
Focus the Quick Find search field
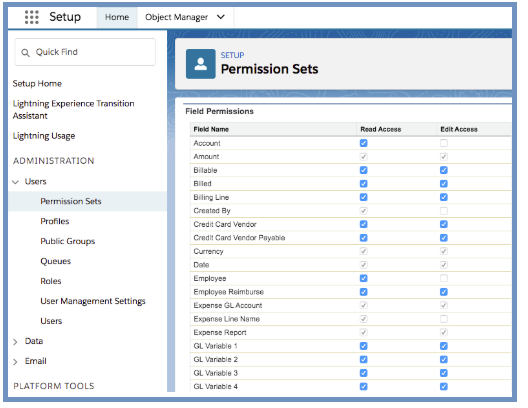(85, 52)
